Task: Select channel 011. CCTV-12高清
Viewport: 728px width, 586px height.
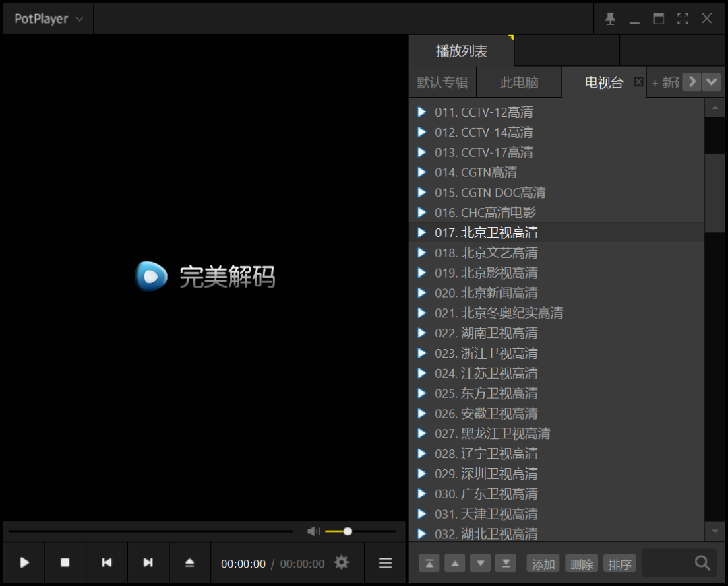Action: (557, 112)
